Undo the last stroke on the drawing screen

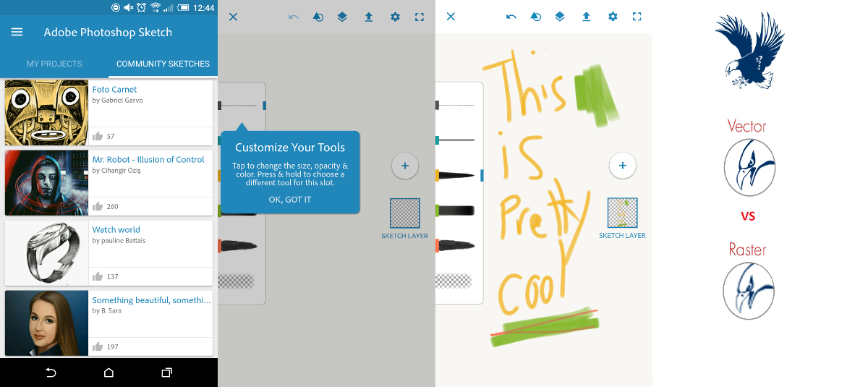511,17
